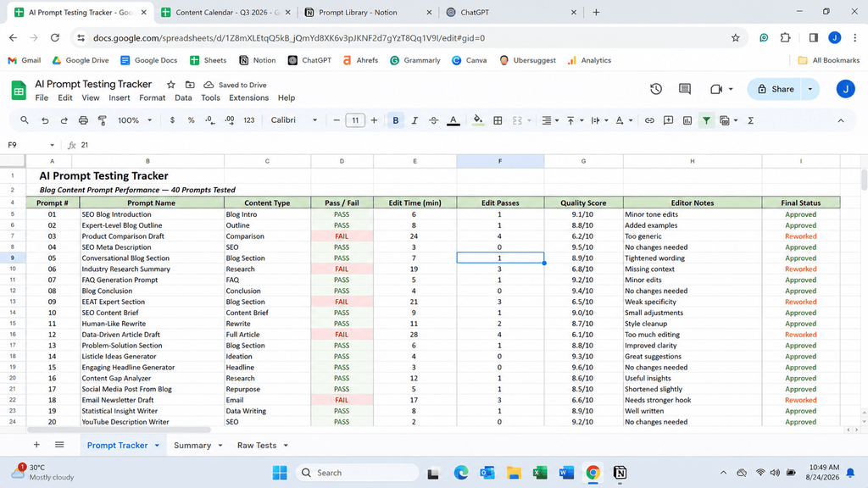Screen dimensions: 868x488
Task: Decrease decimal places
Action: (210, 120)
